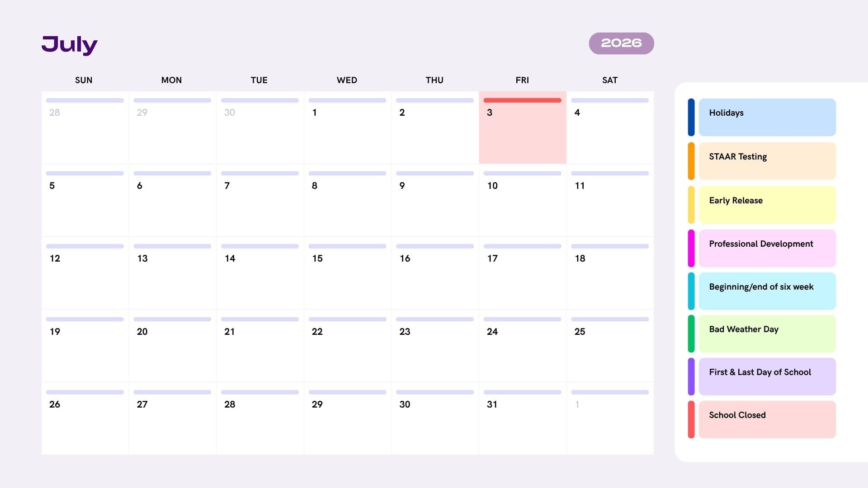Click the green Bad Weather Day color bar
868x488 pixels.
coord(691,333)
